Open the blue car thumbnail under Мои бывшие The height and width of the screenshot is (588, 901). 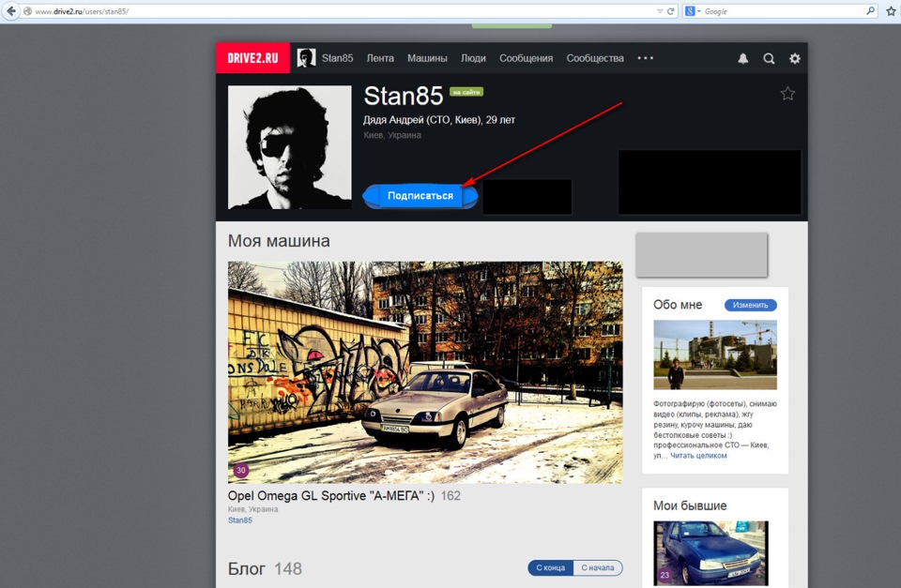710,553
